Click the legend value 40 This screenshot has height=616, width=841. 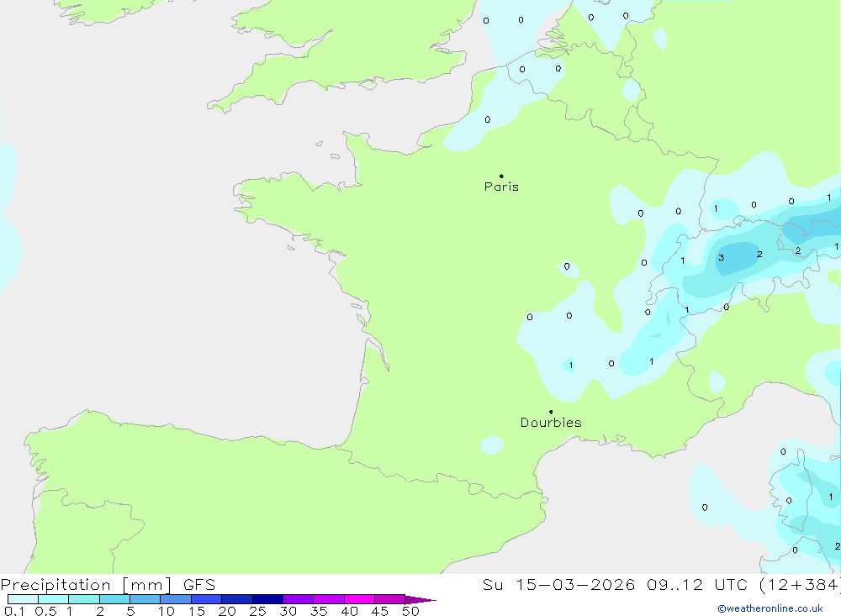tap(349, 611)
